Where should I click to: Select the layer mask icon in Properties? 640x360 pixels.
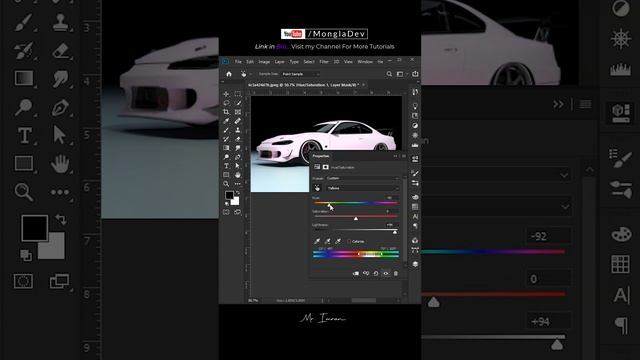325,167
